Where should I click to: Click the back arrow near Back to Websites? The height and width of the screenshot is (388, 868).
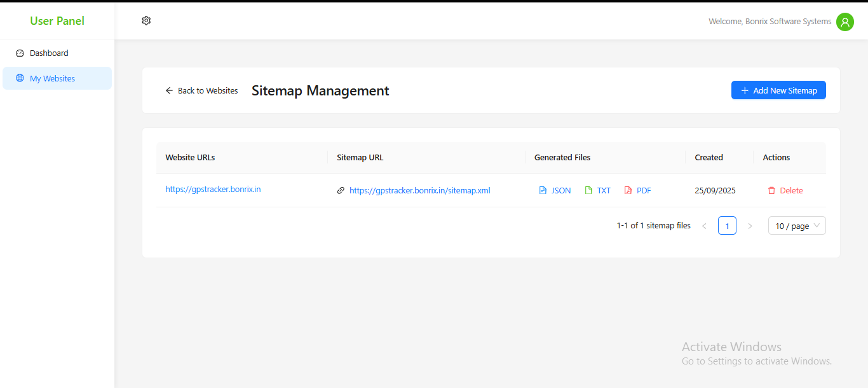[x=168, y=90]
